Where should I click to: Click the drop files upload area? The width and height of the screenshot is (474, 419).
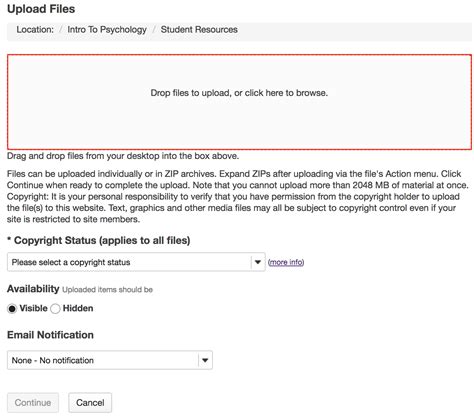[239, 102]
